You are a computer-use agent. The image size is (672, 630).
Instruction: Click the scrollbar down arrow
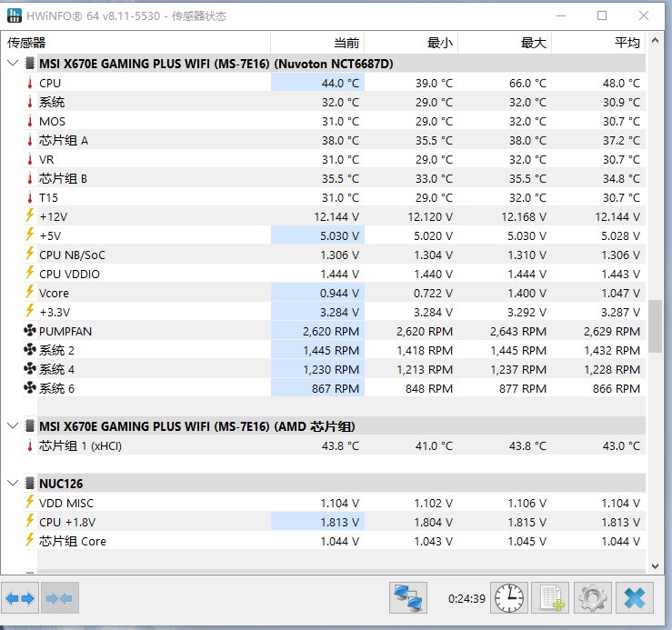(x=655, y=566)
